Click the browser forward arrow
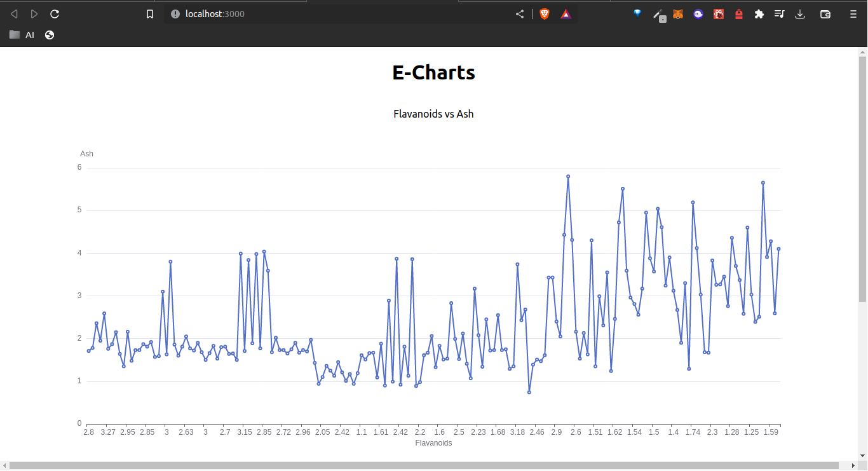The width and height of the screenshot is (868, 471). coord(34,14)
